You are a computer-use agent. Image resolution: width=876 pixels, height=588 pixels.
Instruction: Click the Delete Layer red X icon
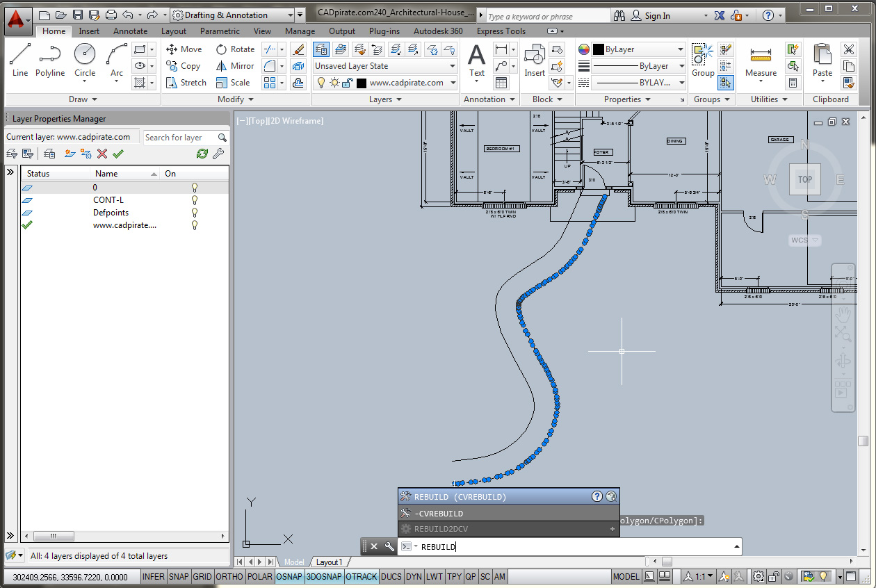pyautogui.click(x=102, y=154)
